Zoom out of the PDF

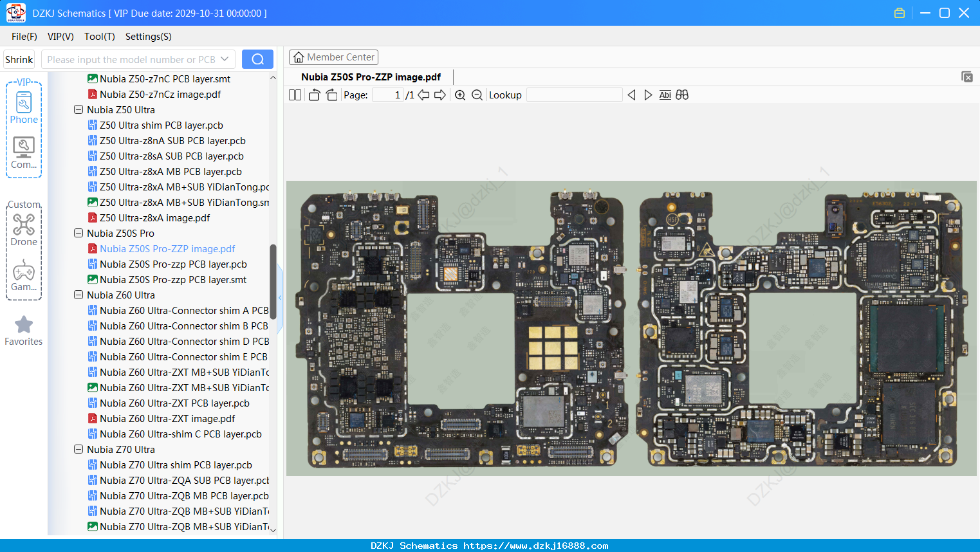(x=477, y=95)
